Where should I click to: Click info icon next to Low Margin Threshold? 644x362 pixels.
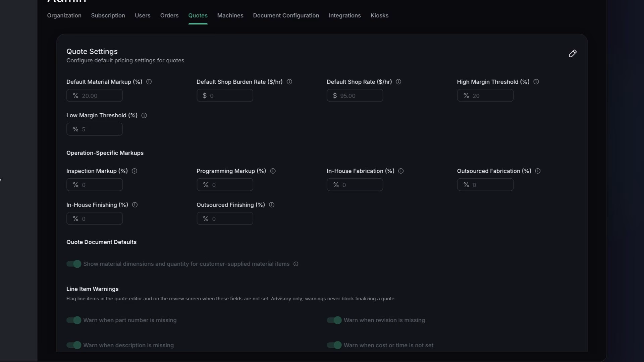click(144, 116)
